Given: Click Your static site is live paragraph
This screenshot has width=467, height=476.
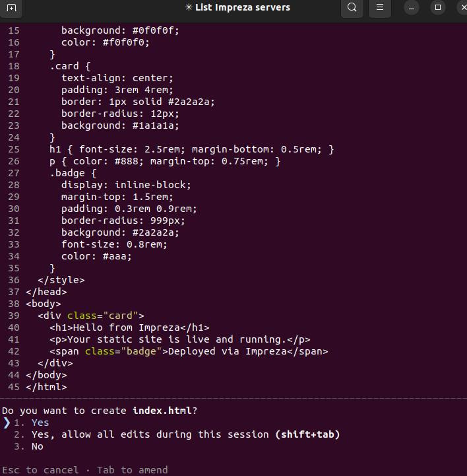Looking at the screenshot, I should [x=179, y=339].
